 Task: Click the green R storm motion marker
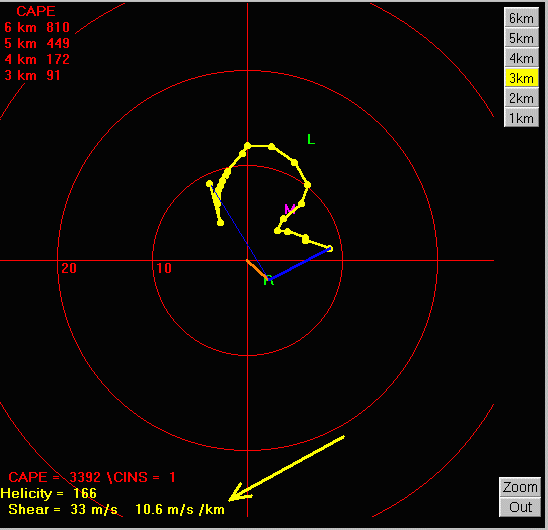pos(268,280)
